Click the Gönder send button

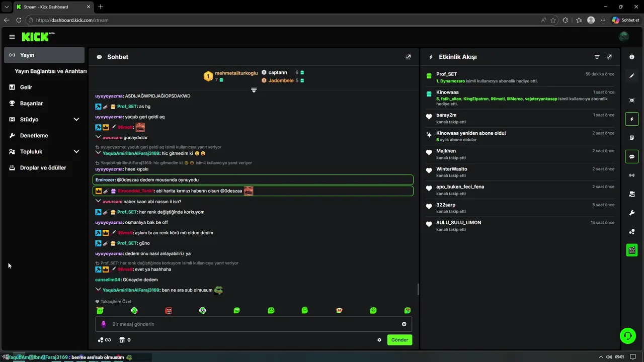click(399, 340)
